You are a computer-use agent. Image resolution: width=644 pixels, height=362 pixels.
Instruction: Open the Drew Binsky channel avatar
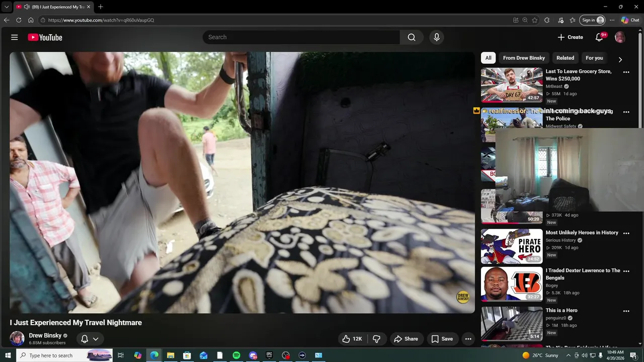tap(17, 338)
